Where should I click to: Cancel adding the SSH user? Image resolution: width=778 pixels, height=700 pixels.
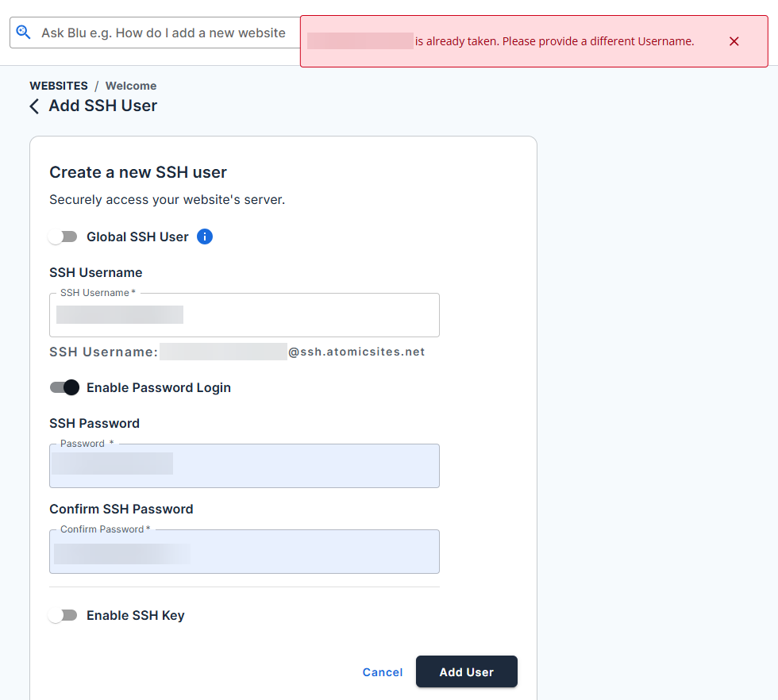click(x=383, y=672)
